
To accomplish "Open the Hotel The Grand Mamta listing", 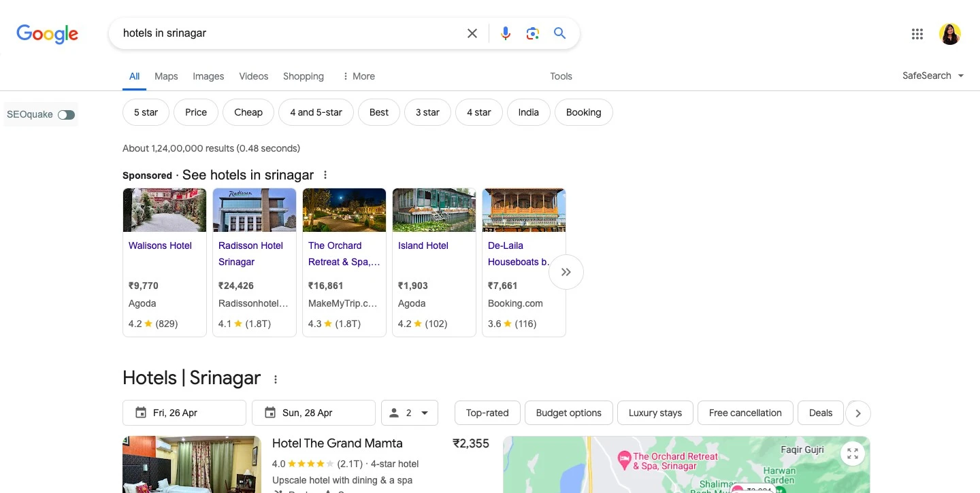I will [338, 443].
